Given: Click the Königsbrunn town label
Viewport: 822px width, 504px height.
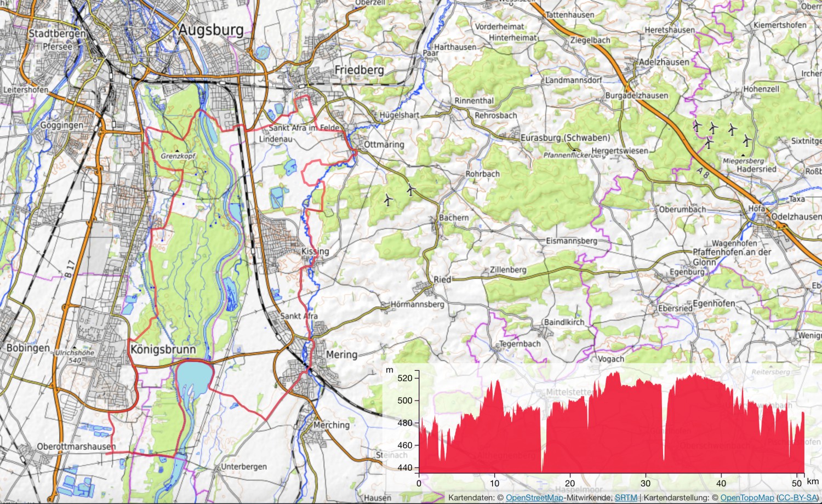Looking at the screenshot, I should tap(163, 350).
